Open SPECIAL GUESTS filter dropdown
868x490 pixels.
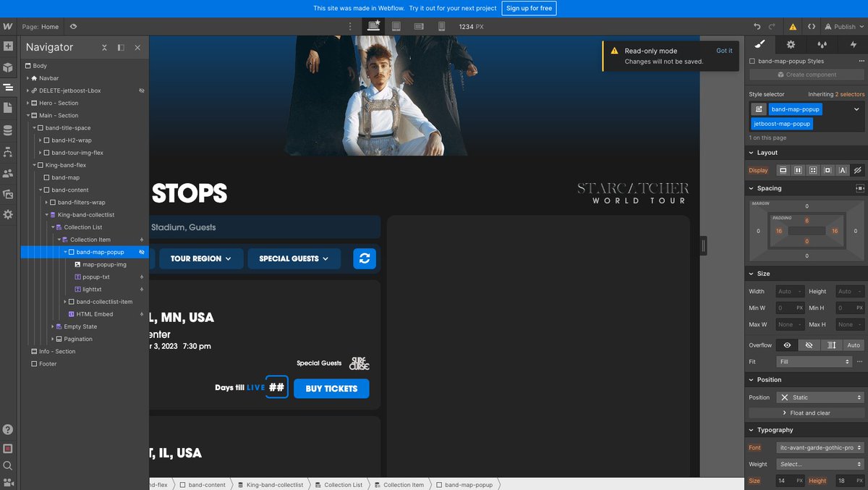[294, 258]
